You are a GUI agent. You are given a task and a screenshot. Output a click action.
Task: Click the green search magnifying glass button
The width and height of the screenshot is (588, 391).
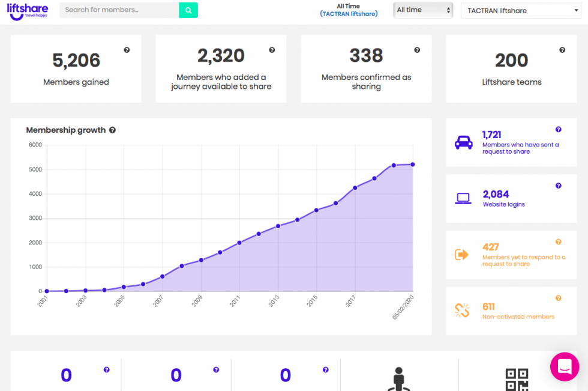(188, 10)
